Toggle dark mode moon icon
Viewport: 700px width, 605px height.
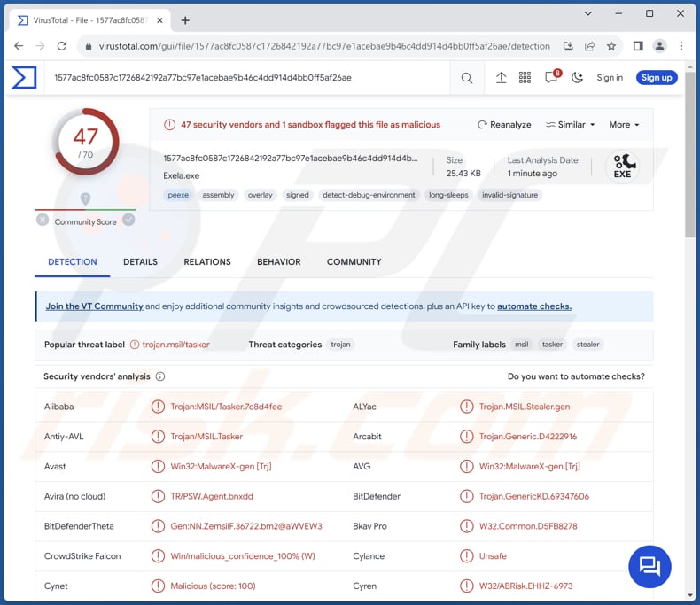pyautogui.click(x=577, y=78)
